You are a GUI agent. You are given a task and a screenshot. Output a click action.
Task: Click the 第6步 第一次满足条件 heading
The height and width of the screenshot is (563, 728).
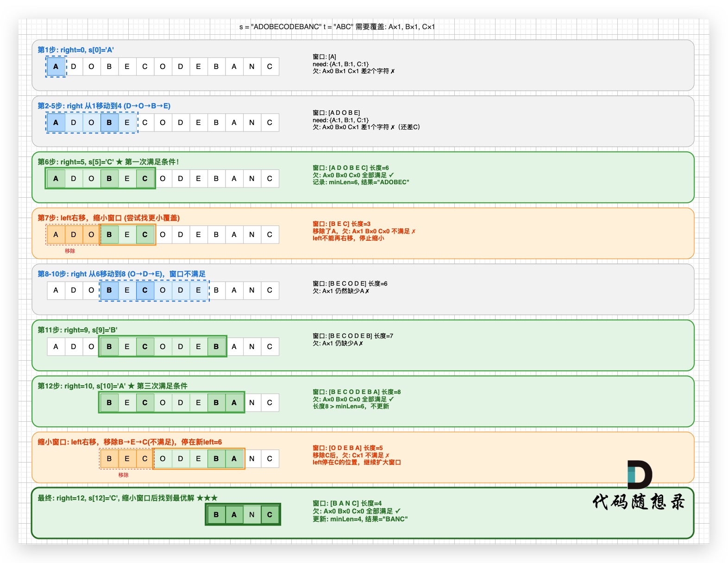(x=108, y=162)
